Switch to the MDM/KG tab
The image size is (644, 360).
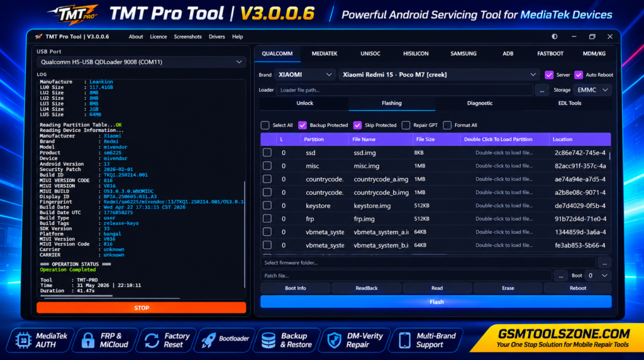[x=594, y=54]
